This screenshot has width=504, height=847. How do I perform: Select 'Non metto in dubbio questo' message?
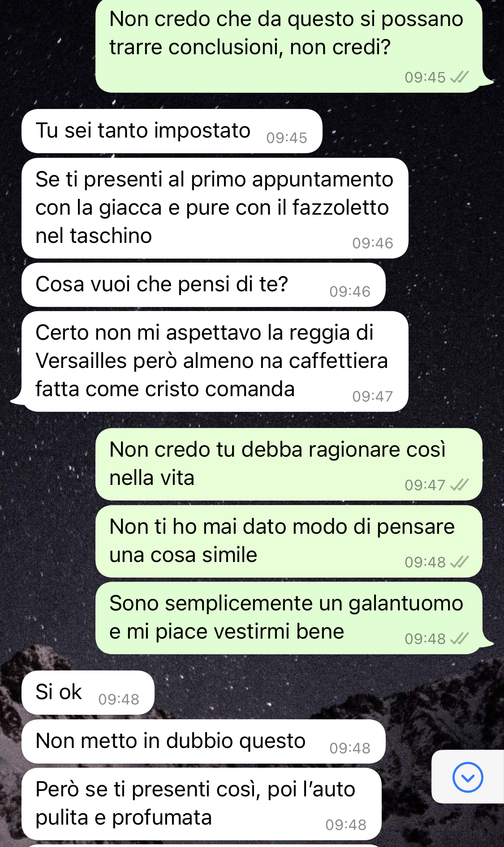coord(204,742)
